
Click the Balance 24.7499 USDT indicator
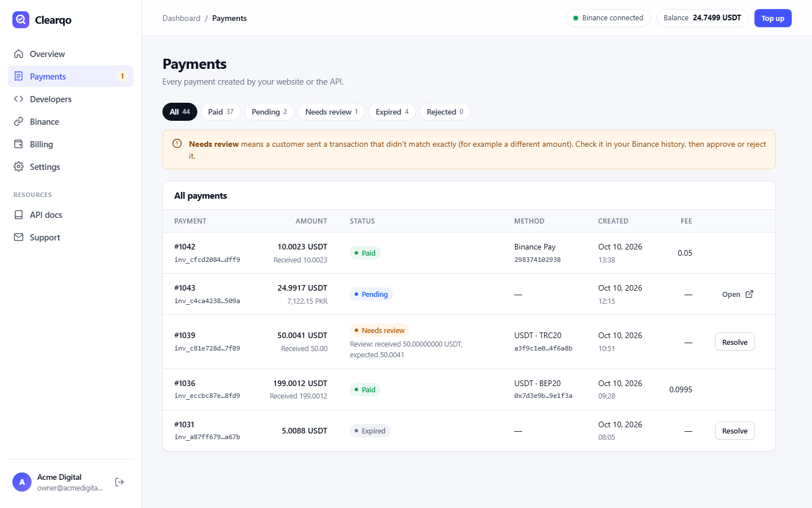click(x=702, y=18)
